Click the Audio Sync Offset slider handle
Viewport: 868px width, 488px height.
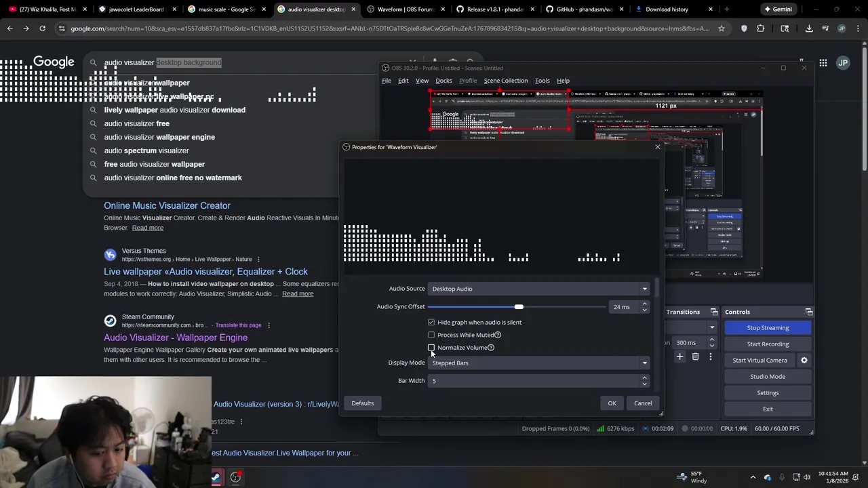pos(519,307)
